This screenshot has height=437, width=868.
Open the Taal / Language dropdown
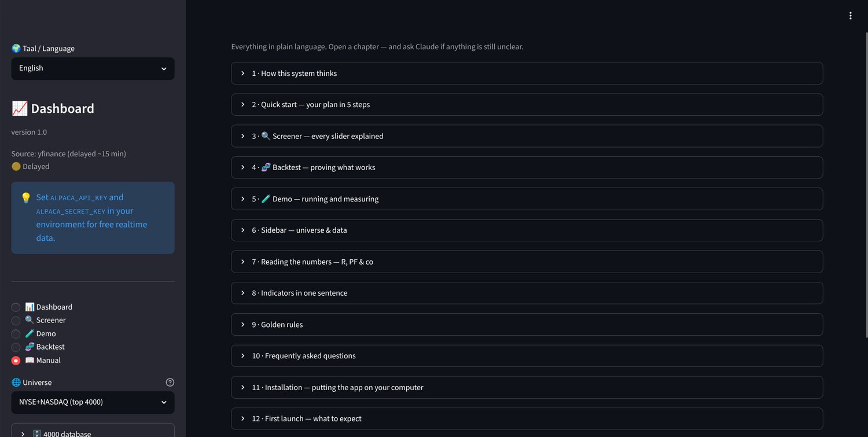pyautogui.click(x=93, y=68)
